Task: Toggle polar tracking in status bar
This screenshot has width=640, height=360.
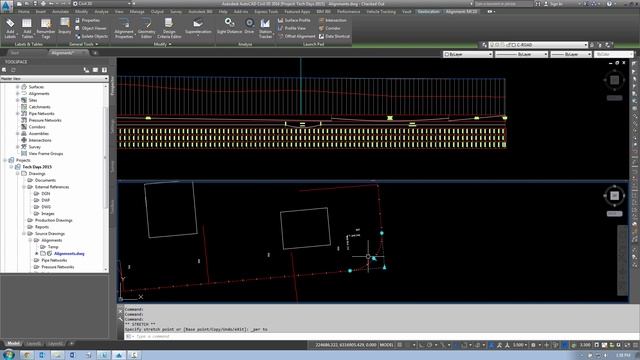Action: 429,345
